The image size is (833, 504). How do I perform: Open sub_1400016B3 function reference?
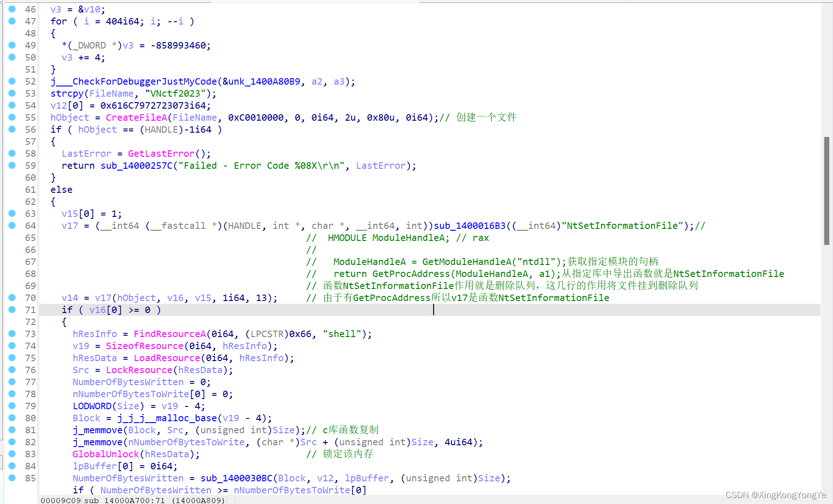[x=470, y=226]
